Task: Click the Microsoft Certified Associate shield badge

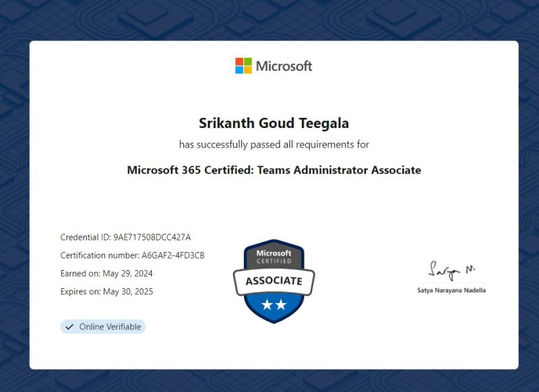Action: [x=274, y=282]
